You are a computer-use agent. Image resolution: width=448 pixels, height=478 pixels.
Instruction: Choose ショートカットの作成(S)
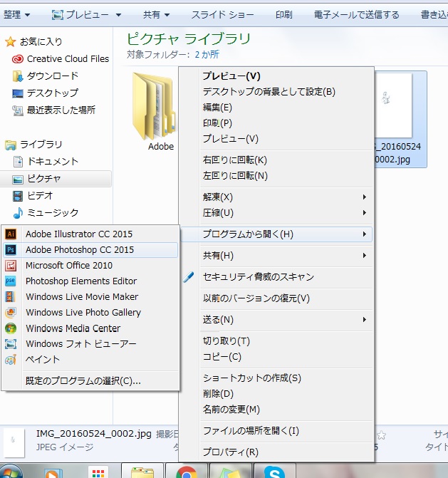point(276,378)
